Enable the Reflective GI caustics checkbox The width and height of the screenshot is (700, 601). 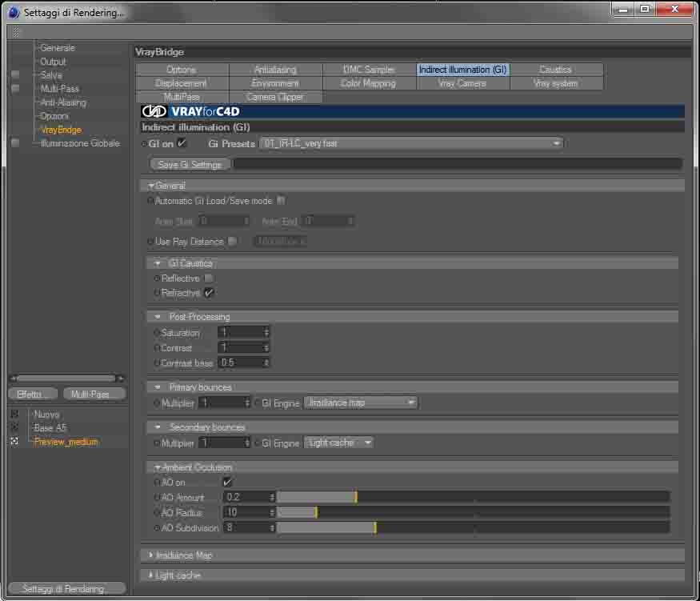click(209, 278)
